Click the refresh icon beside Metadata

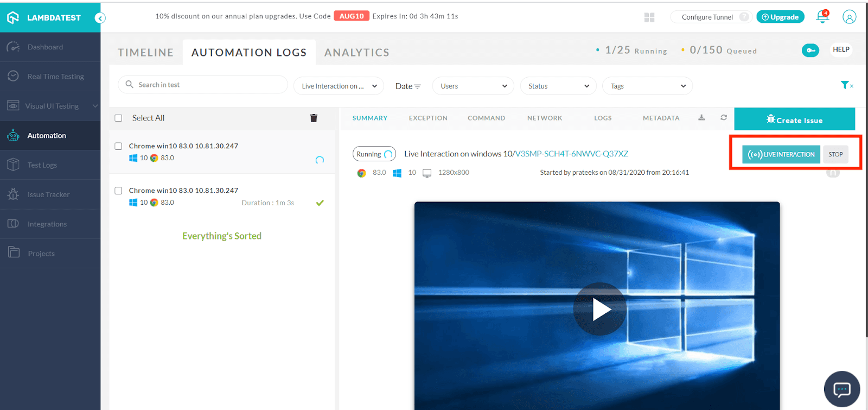click(x=724, y=118)
